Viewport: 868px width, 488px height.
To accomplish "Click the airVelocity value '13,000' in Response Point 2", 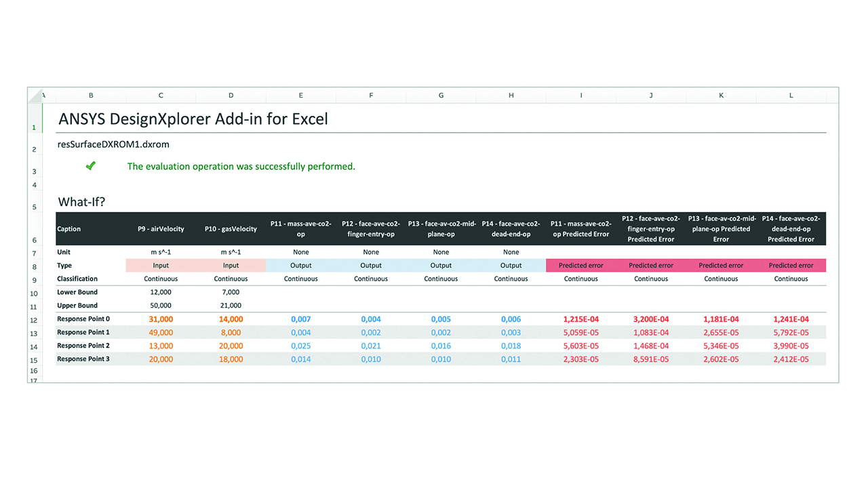I will pos(161,346).
